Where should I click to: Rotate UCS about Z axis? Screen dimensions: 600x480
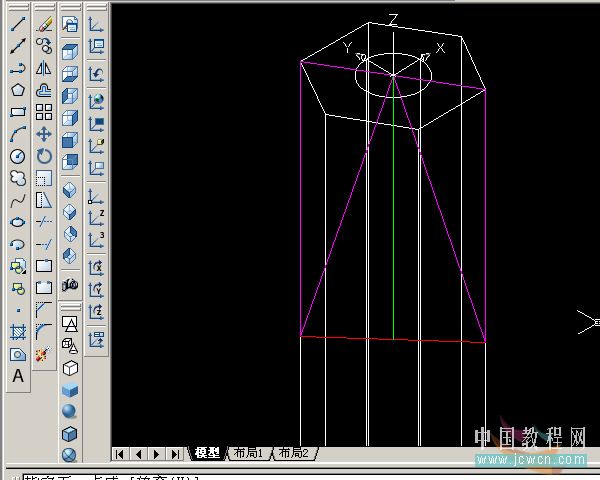(96, 312)
